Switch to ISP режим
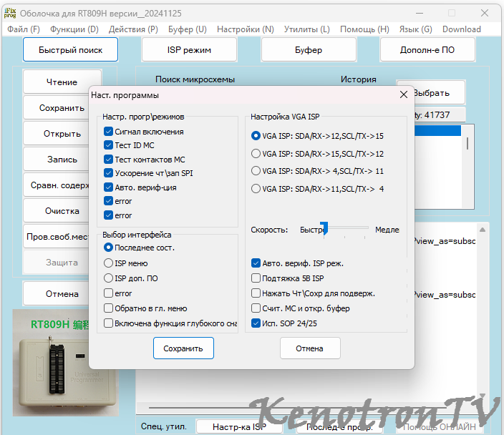The width and height of the screenshot is (504, 435). tap(189, 50)
